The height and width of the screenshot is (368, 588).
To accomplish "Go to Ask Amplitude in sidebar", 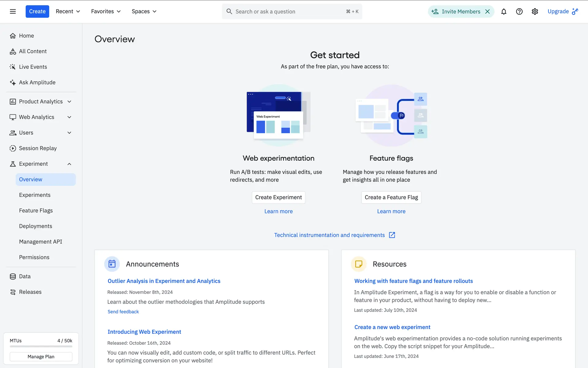I will (37, 82).
